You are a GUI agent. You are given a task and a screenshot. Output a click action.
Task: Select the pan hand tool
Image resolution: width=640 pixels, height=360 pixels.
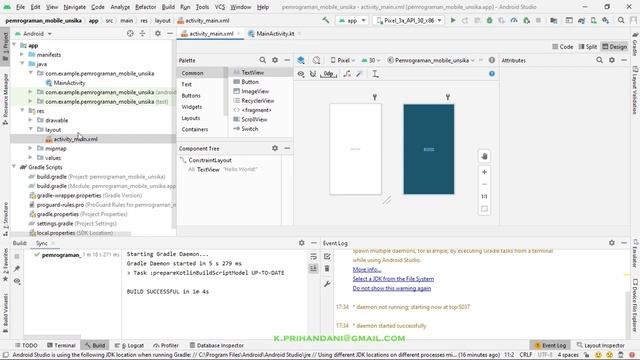484,156
